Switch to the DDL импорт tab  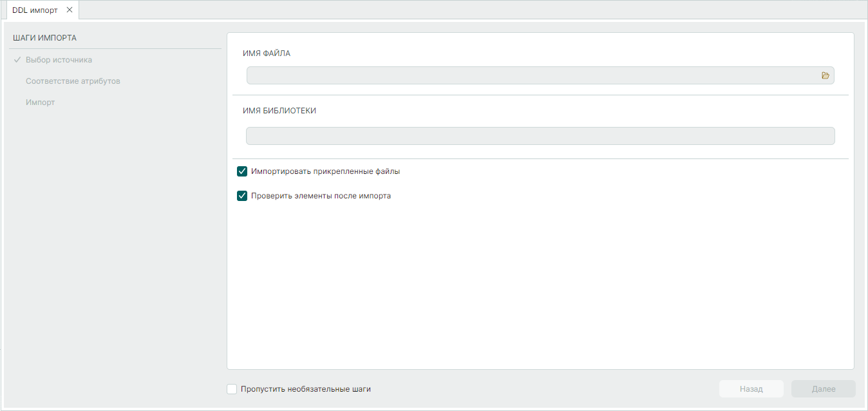point(35,10)
